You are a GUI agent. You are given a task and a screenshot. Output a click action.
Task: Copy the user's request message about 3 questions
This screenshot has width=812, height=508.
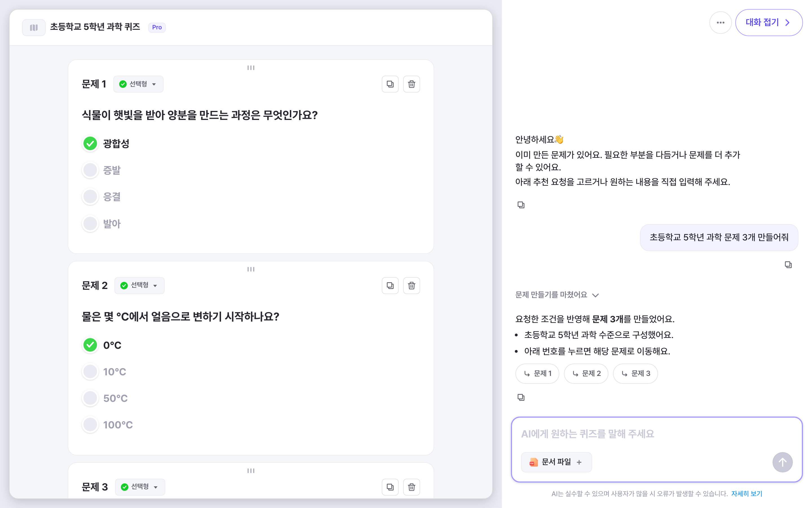788,265
